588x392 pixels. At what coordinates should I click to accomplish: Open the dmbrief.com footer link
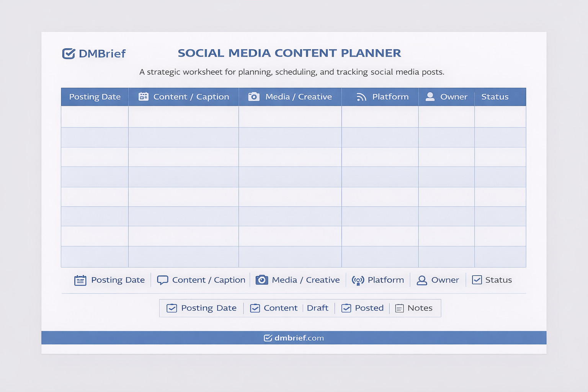[294, 338]
